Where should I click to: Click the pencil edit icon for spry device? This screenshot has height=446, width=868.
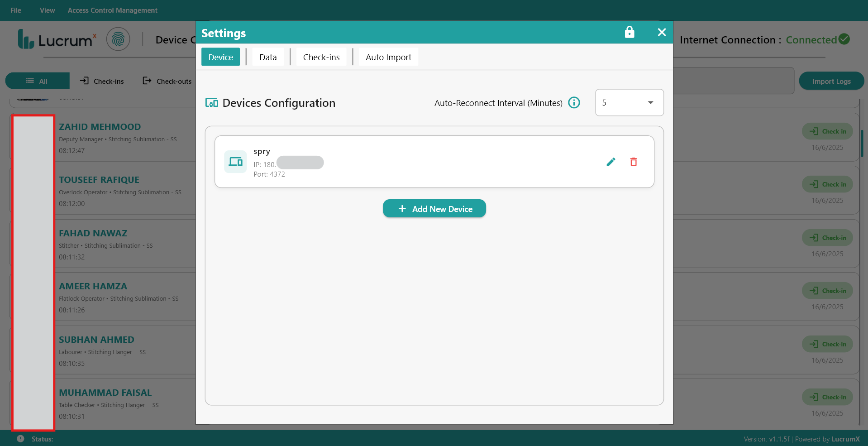click(x=610, y=162)
